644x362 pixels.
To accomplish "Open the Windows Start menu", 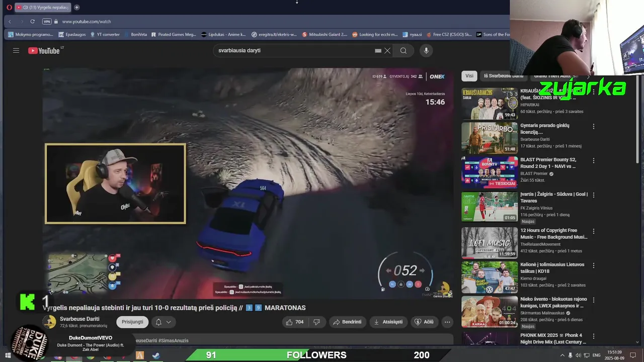I will [8, 356].
